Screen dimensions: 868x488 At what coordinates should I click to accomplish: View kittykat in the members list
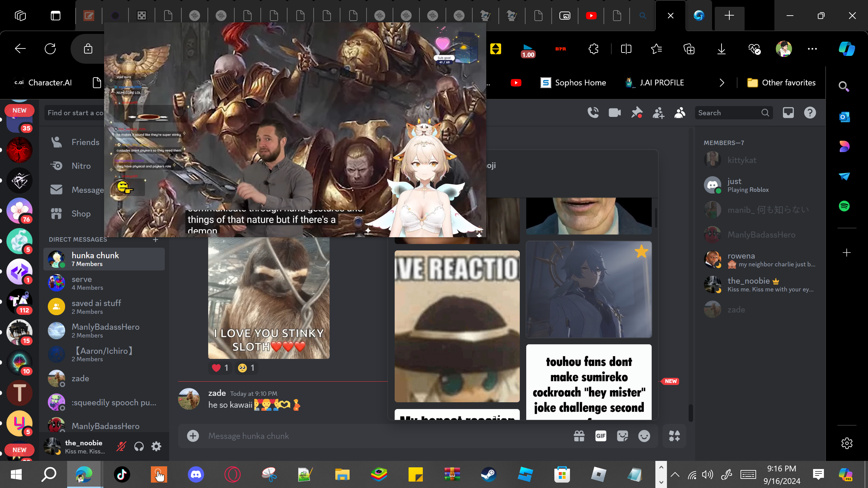click(760, 160)
